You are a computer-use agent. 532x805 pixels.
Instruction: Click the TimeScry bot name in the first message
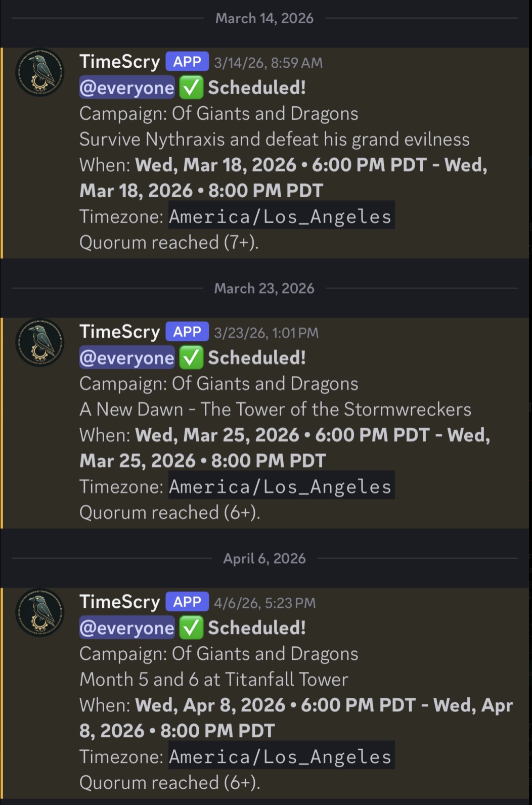(x=119, y=61)
